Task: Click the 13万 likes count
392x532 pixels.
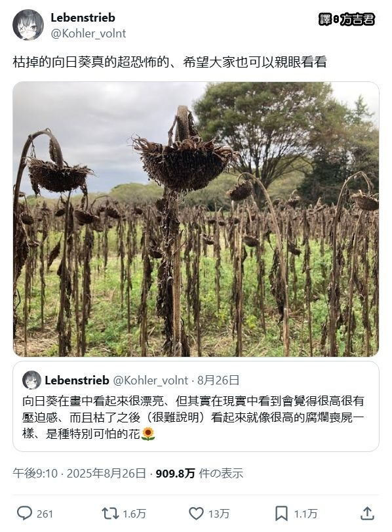Action: click(x=219, y=514)
